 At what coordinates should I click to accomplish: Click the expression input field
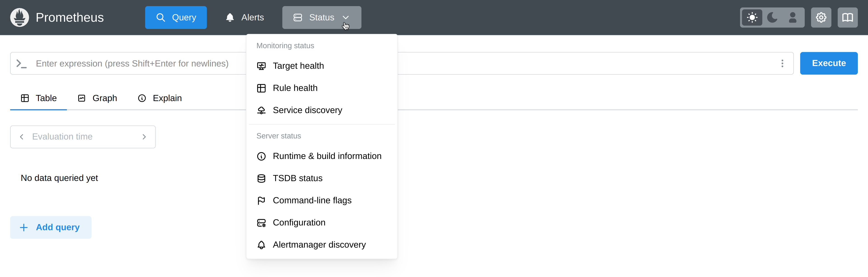135,63
